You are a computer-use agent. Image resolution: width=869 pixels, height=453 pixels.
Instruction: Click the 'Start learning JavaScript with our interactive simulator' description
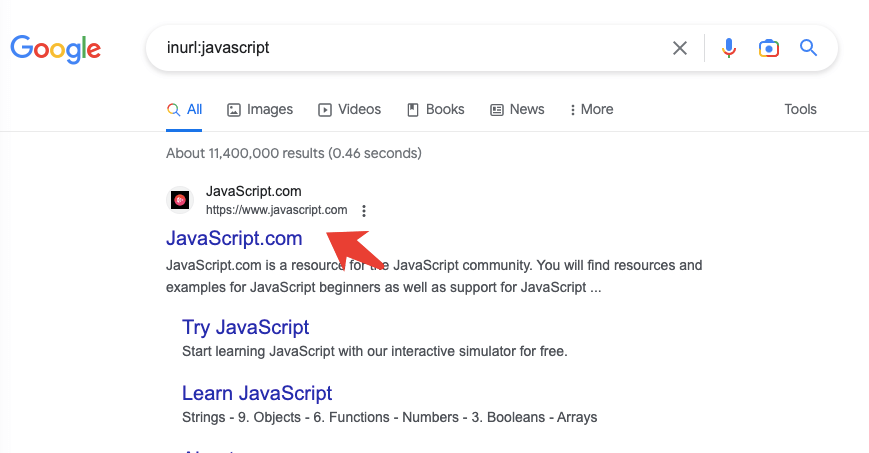click(x=375, y=352)
